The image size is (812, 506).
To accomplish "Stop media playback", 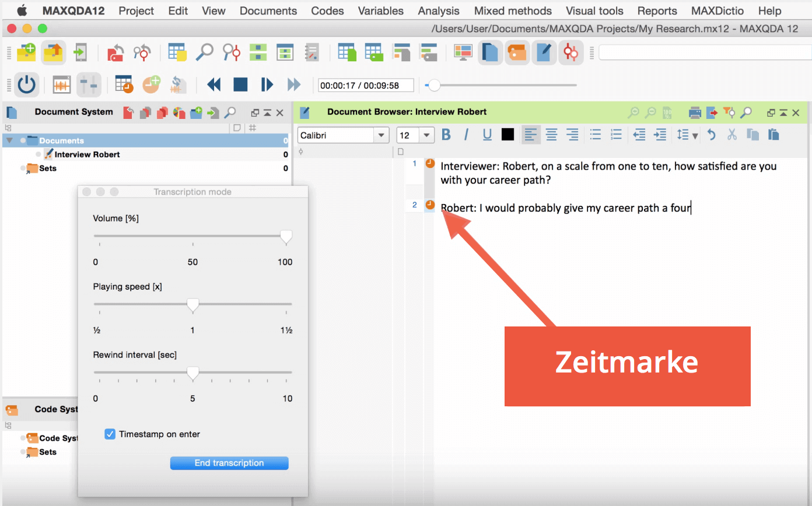I will pos(240,85).
